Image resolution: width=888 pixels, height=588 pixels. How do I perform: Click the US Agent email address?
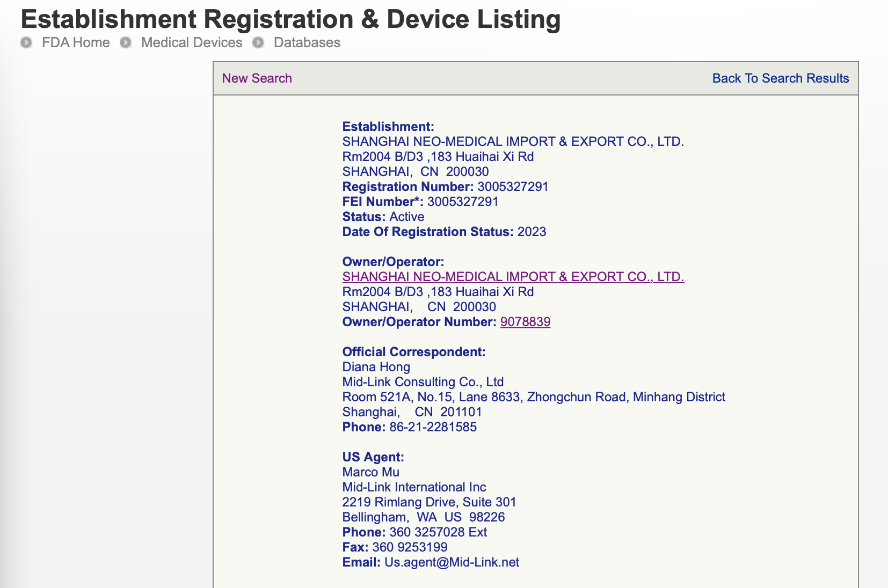(452, 562)
